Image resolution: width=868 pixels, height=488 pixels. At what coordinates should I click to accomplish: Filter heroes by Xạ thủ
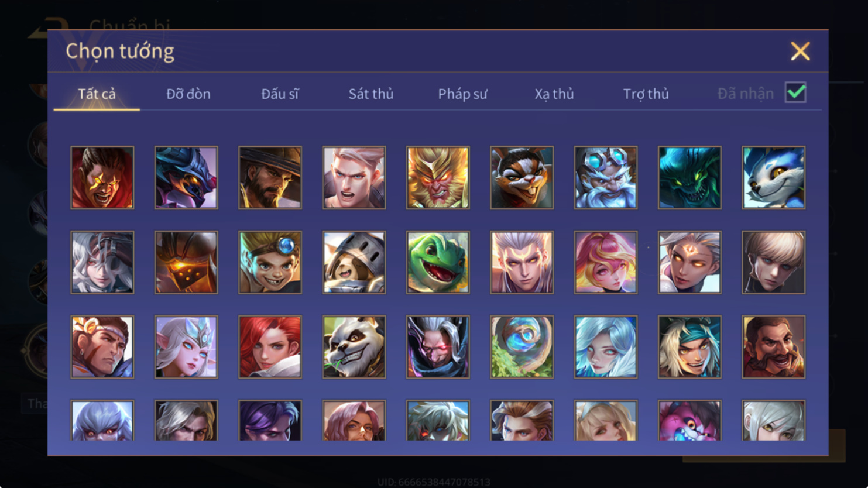click(x=554, y=94)
